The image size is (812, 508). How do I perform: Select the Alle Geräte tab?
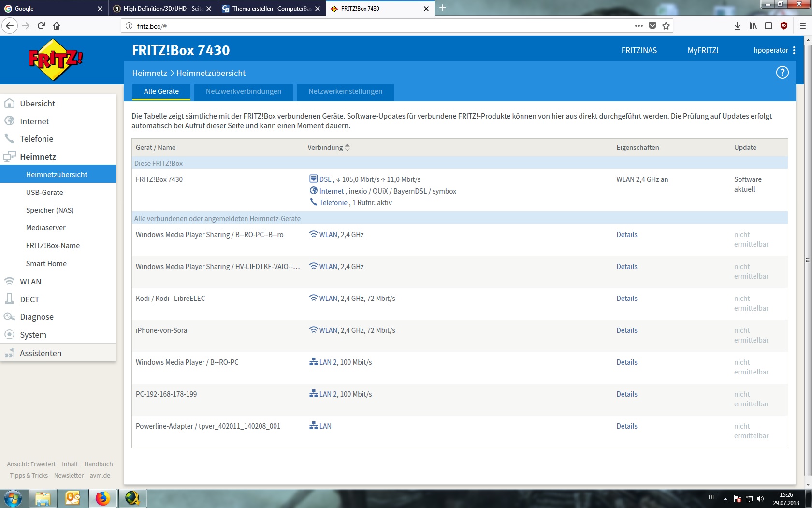point(161,92)
